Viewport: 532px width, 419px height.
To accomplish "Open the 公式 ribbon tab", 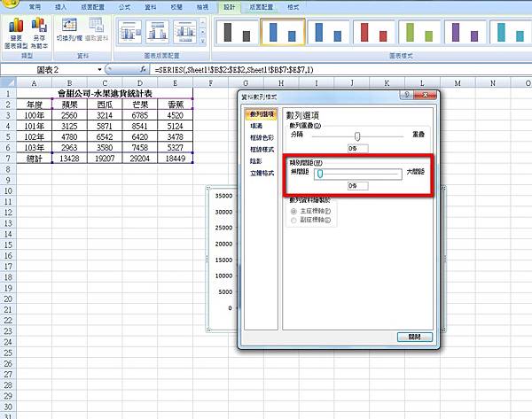I will (124, 6).
